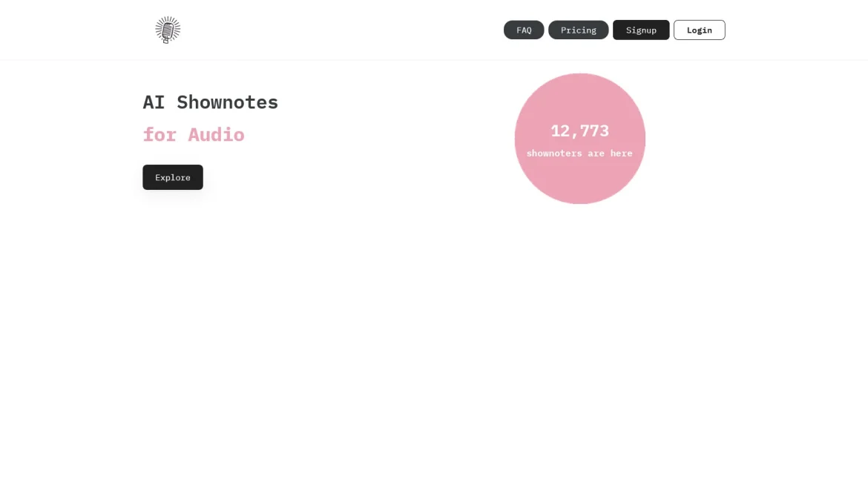
Task: Click the "shownoters are here" caption
Action: point(579,153)
